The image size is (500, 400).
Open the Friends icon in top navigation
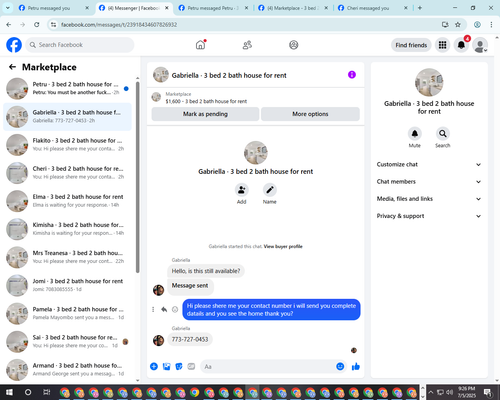[x=247, y=45]
